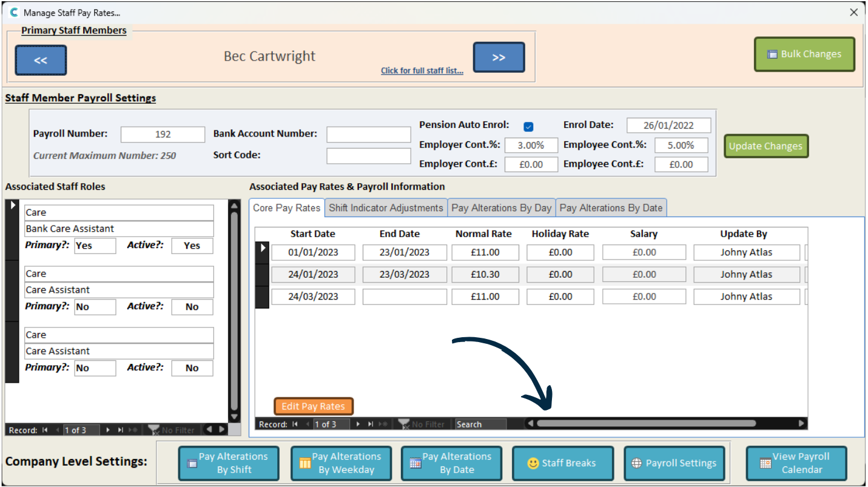The width and height of the screenshot is (868, 487).
Task: Select the 24/01/2023 pay rate row selector
Action: (x=262, y=275)
